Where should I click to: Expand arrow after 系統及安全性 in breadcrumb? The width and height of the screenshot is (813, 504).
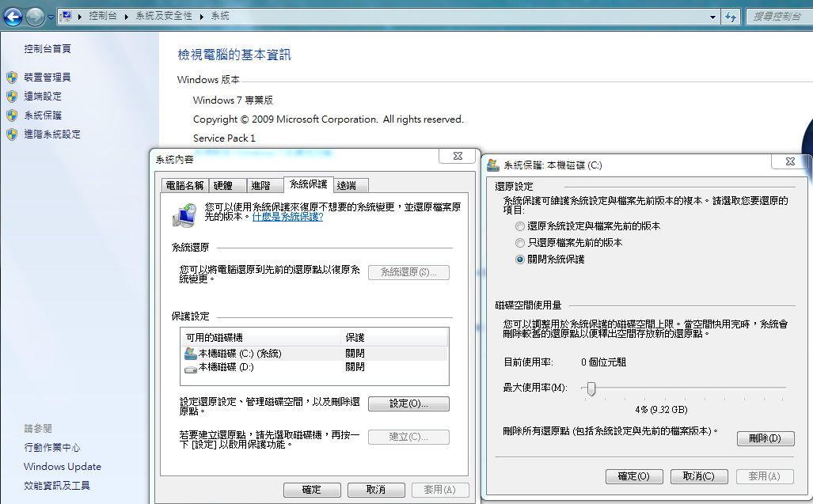point(202,17)
